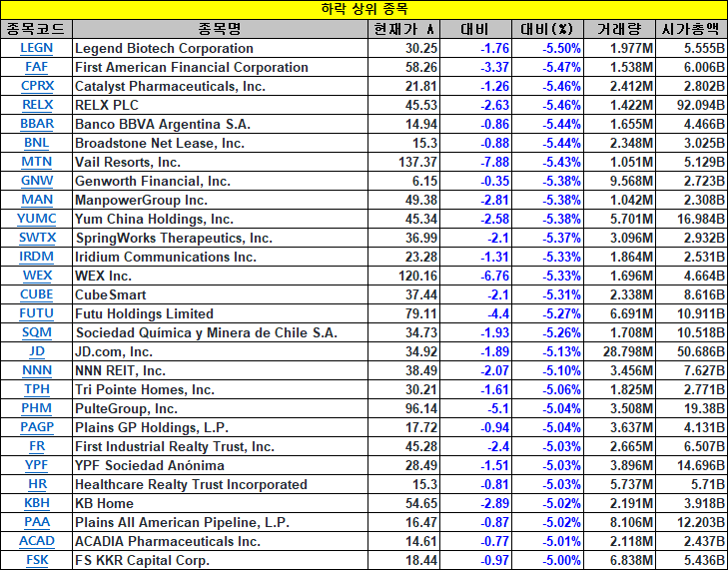Select the Vail Resorts, Inc. cell
This screenshot has width=728, height=570.
tap(220, 162)
